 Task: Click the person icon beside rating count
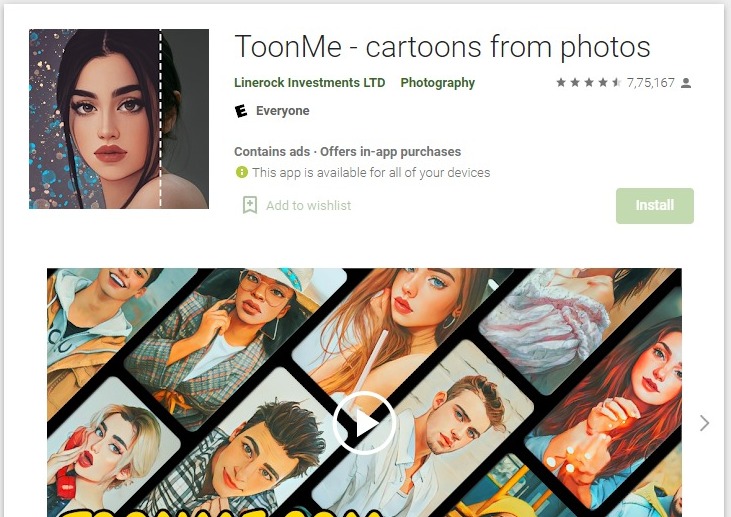pyautogui.click(x=686, y=83)
